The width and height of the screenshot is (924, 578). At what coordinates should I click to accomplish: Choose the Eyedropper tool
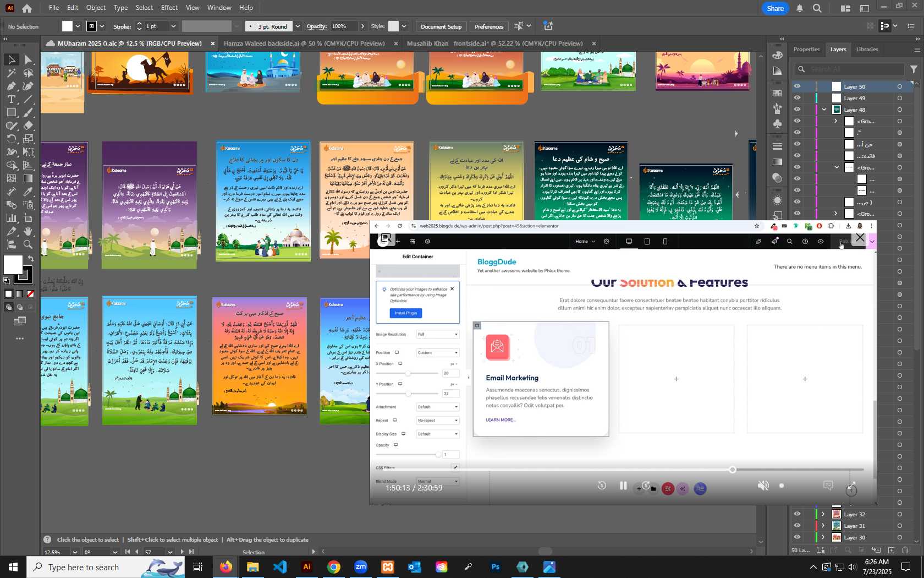coord(29,192)
